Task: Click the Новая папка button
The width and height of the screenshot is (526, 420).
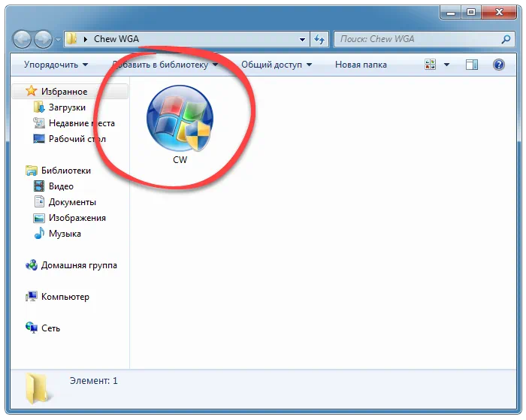Action: [361, 65]
